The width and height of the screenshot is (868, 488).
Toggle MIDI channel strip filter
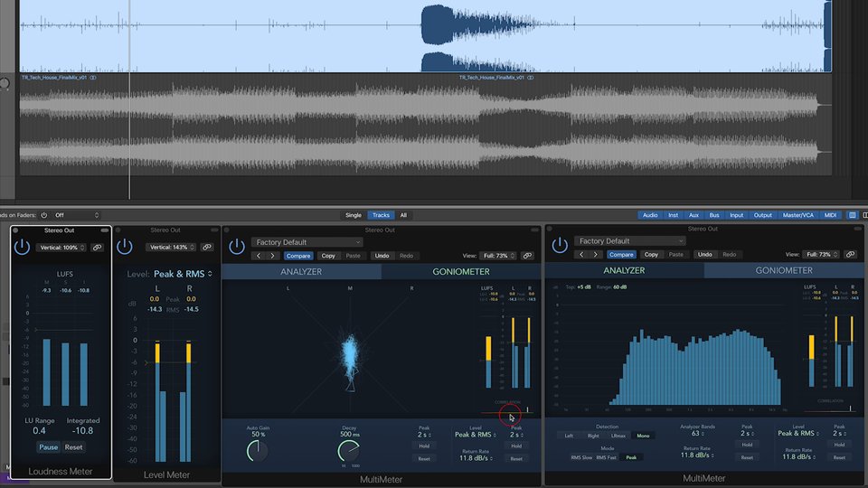click(x=830, y=215)
